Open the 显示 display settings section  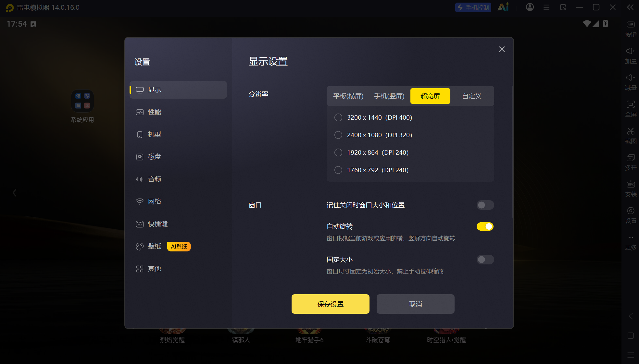(x=178, y=90)
